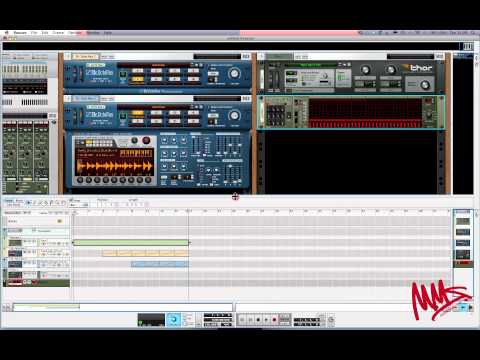Image resolution: width=480 pixels, height=360 pixels.
Task: Turn the first knob left of the Thor logo
Action: 366,70
